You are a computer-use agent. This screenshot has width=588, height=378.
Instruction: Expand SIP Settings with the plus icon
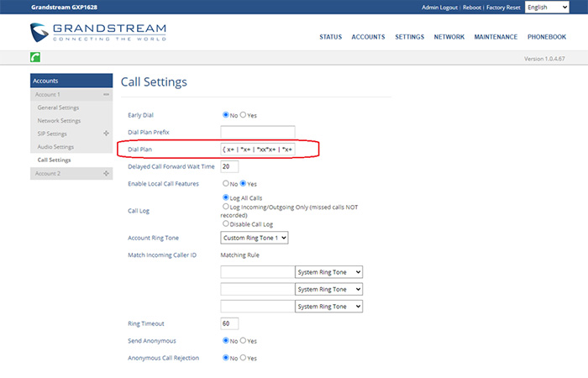pyautogui.click(x=107, y=134)
